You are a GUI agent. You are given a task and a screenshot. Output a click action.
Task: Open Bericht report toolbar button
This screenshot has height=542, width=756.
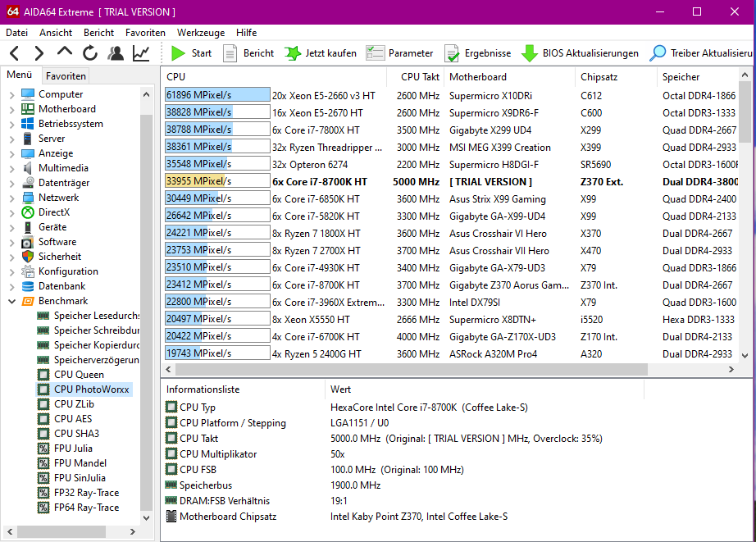[248, 53]
